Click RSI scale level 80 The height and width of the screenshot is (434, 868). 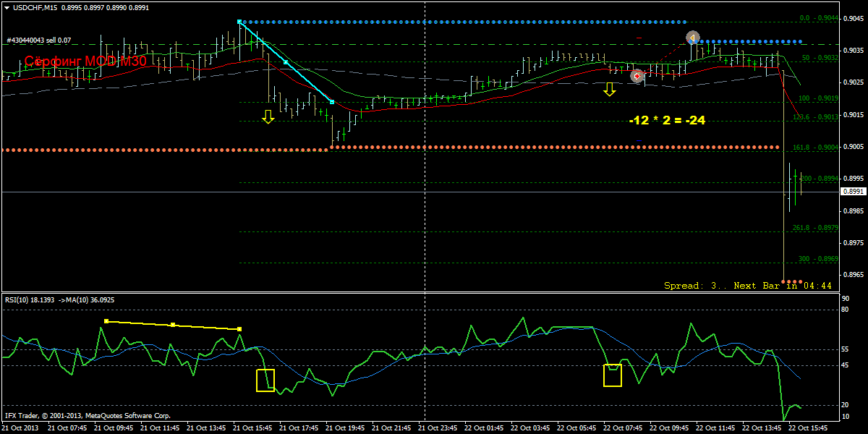click(x=846, y=310)
